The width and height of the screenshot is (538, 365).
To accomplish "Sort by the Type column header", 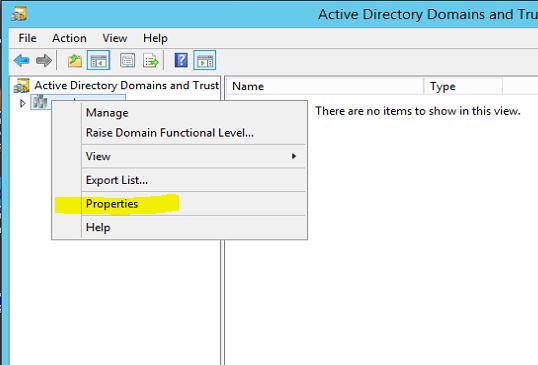I will [x=464, y=86].
